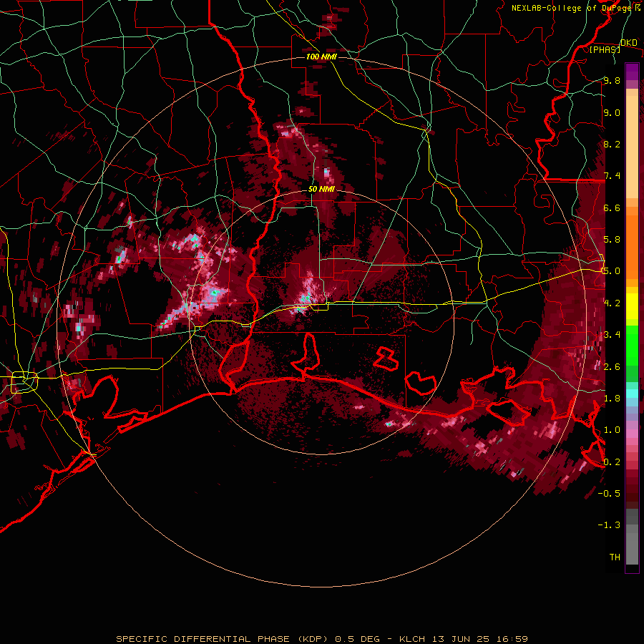The width and height of the screenshot is (644, 644).
Task: Click the 0.2 legend value
Action: coord(612,462)
